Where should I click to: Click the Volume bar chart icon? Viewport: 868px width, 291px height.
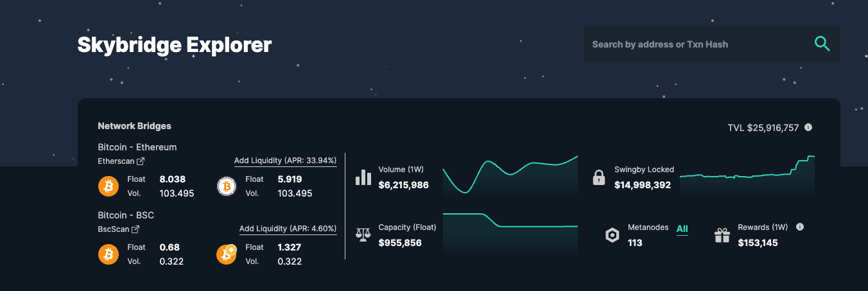click(363, 177)
